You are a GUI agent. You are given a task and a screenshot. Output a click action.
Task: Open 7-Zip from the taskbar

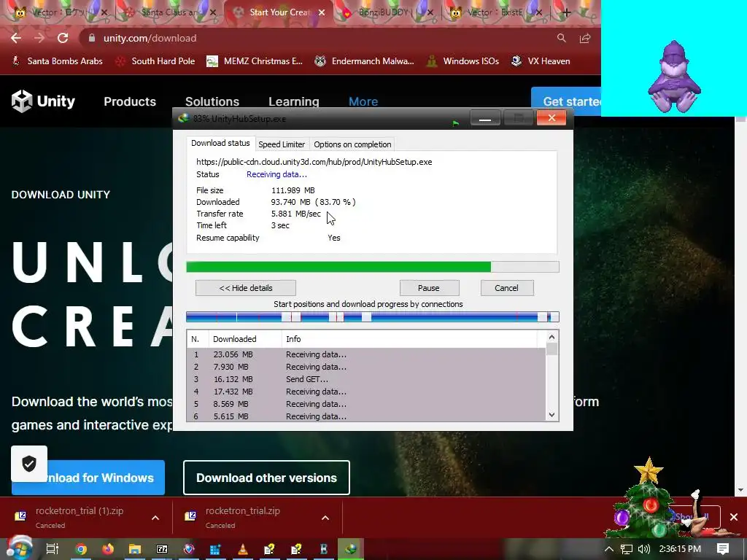tap(162, 549)
